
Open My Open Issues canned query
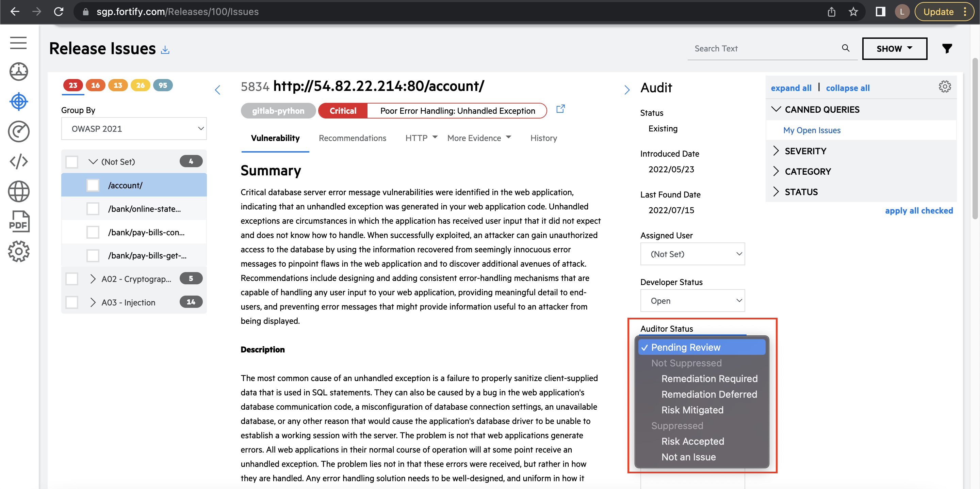(812, 130)
